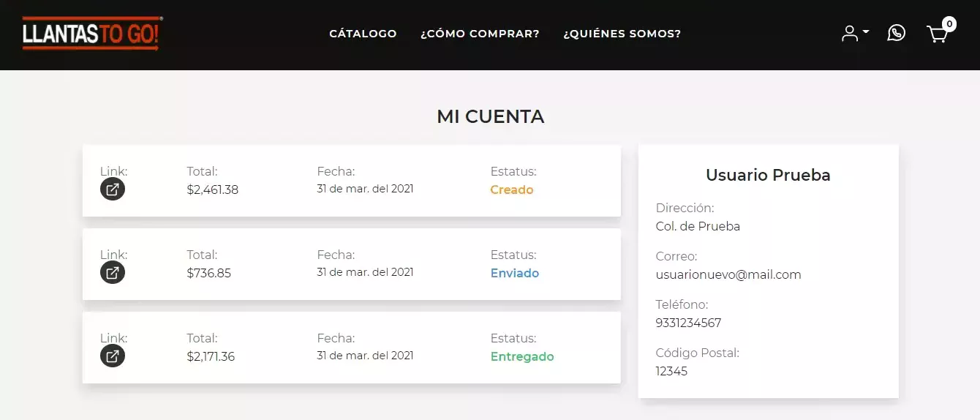Click the Creado status label

pos(511,190)
